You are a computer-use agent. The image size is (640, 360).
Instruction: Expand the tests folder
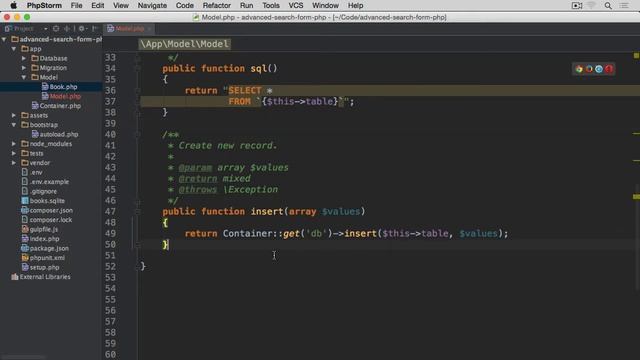coord(14,153)
